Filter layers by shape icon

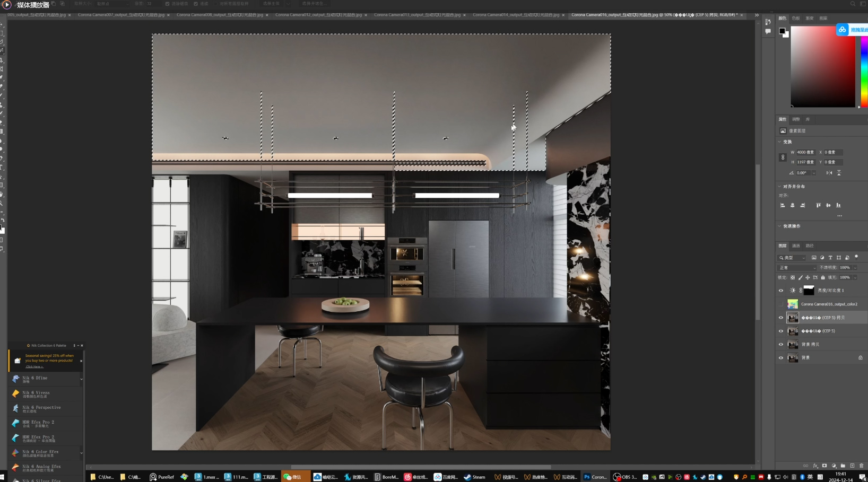(x=839, y=258)
